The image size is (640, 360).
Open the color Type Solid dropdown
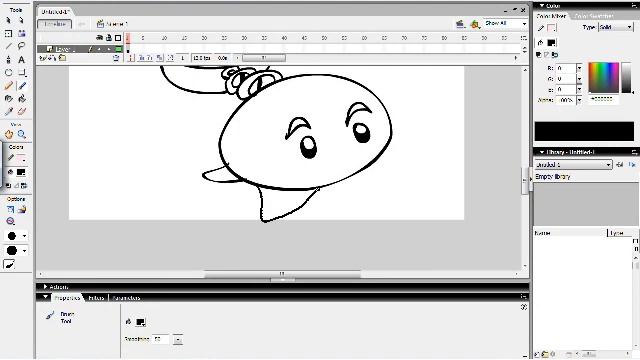click(x=616, y=27)
